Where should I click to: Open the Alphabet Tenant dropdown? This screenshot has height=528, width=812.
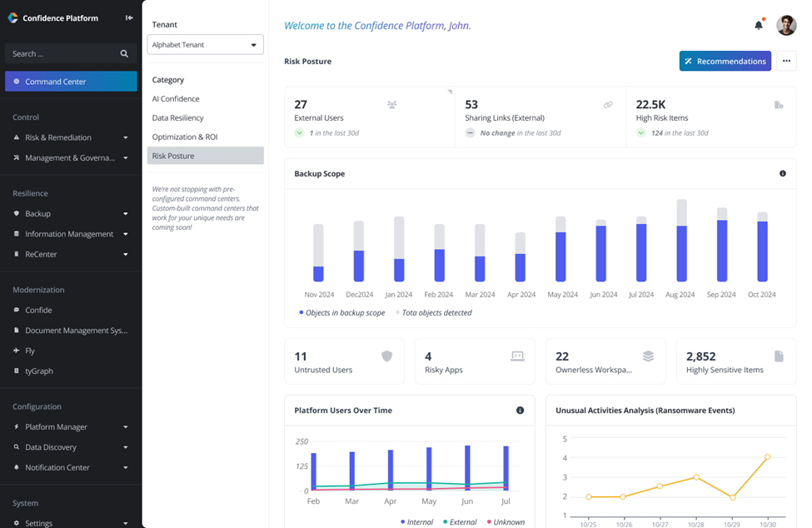click(205, 44)
